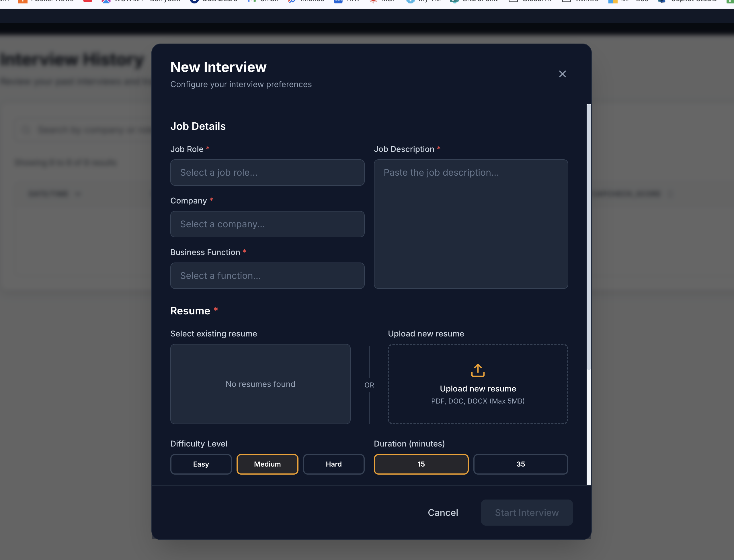Image resolution: width=734 pixels, height=560 pixels.
Task: Open the Select a job role dropdown
Action: [267, 172]
